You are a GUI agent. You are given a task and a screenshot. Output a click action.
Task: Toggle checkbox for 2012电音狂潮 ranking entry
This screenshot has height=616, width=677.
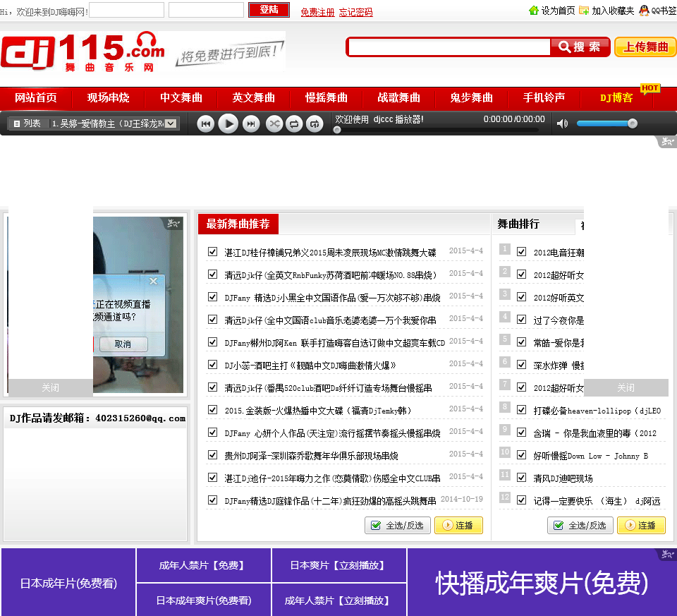click(x=522, y=251)
